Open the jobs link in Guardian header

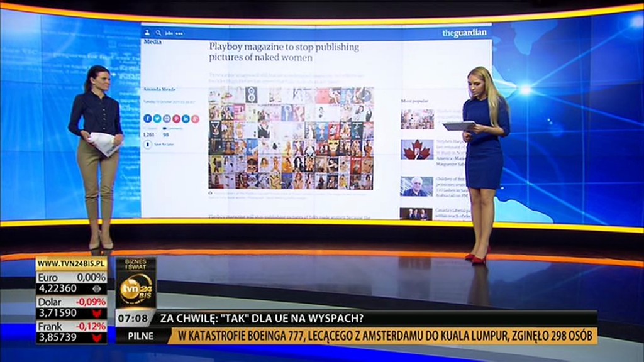(x=169, y=33)
